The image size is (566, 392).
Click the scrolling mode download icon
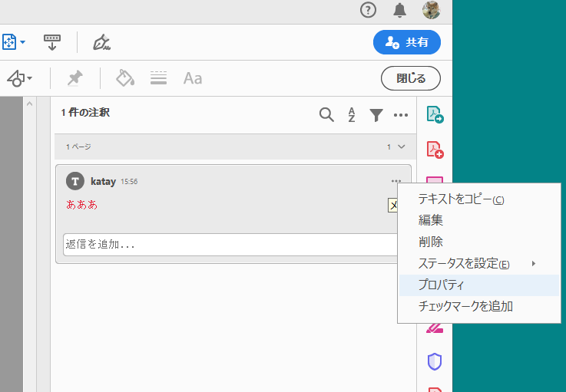tap(52, 42)
